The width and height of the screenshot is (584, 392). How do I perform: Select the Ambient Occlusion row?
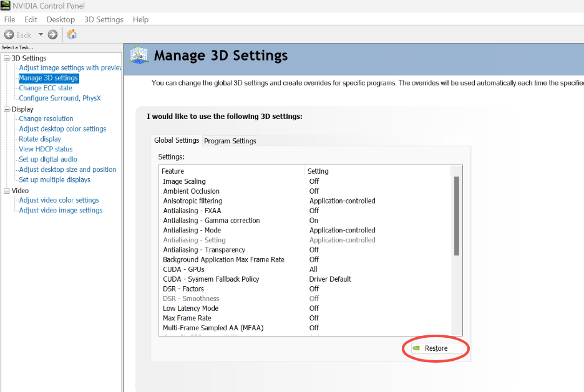305,191
